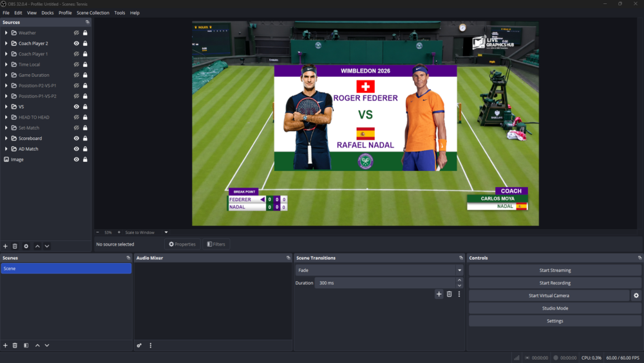Expand the AD Match group
Image resolution: width=644 pixels, height=363 pixels.
coord(6,149)
